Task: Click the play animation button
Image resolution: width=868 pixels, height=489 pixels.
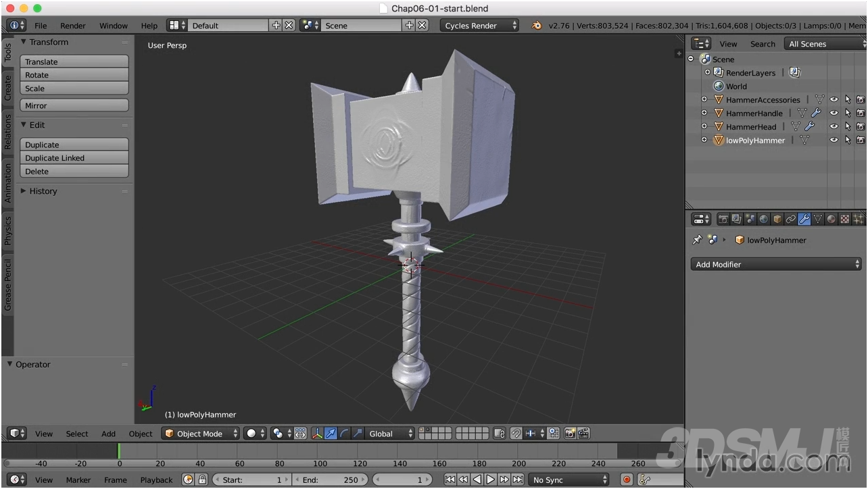Action: (490, 480)
